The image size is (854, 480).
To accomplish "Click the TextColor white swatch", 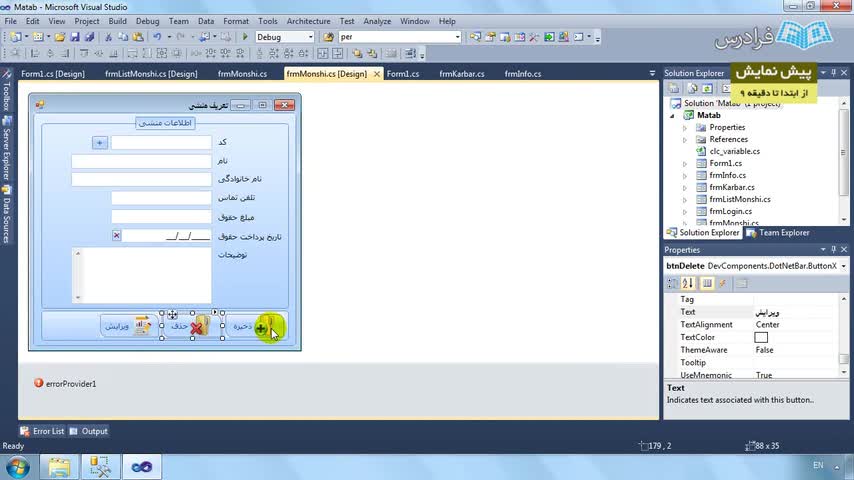I will (761, 337).
